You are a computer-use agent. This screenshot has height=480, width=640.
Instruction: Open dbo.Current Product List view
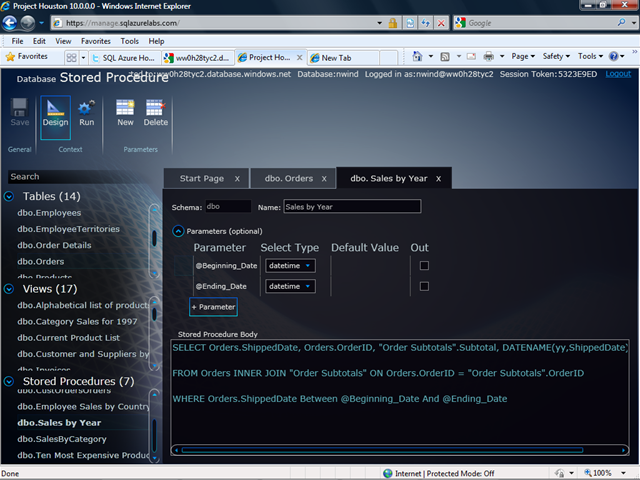68,338
